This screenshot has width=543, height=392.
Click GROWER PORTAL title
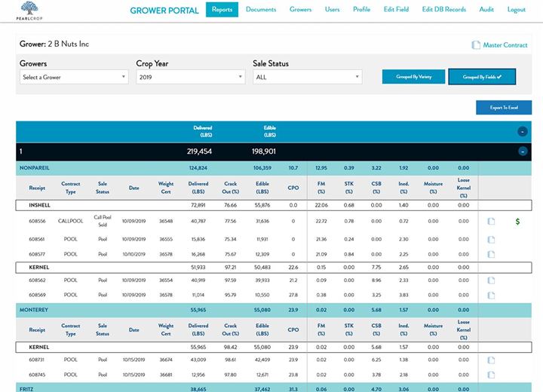pos(164,11)
